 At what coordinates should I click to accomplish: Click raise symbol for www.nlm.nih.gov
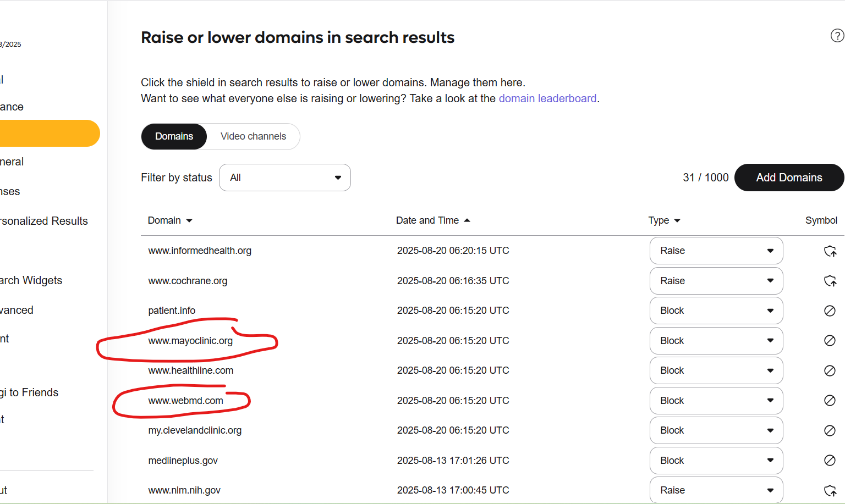[x=830, y=490]
